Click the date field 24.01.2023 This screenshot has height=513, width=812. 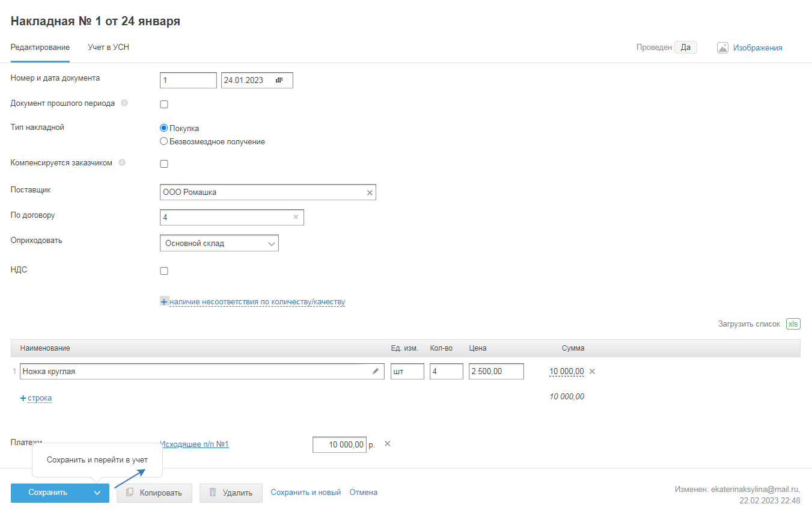tap(257, 80)
